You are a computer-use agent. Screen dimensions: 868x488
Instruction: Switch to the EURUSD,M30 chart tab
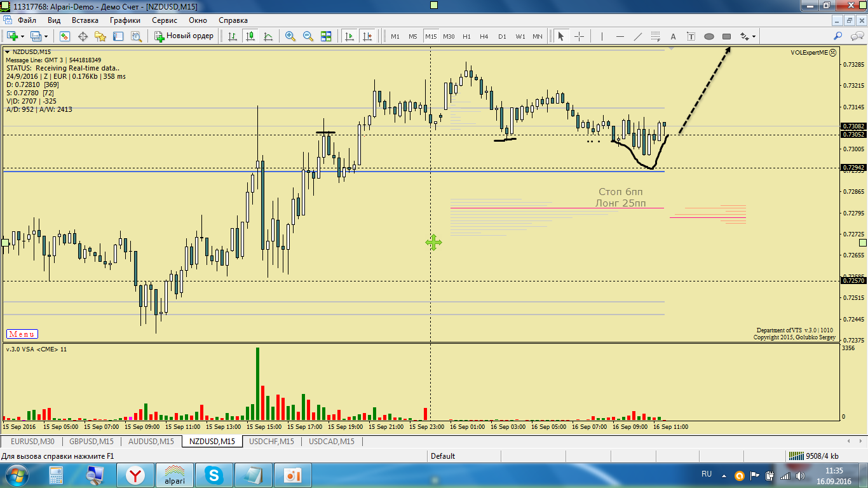32,441
